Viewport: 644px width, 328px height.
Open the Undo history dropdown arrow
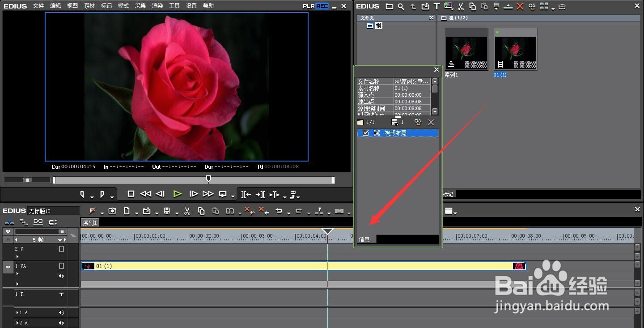point(288,213)
